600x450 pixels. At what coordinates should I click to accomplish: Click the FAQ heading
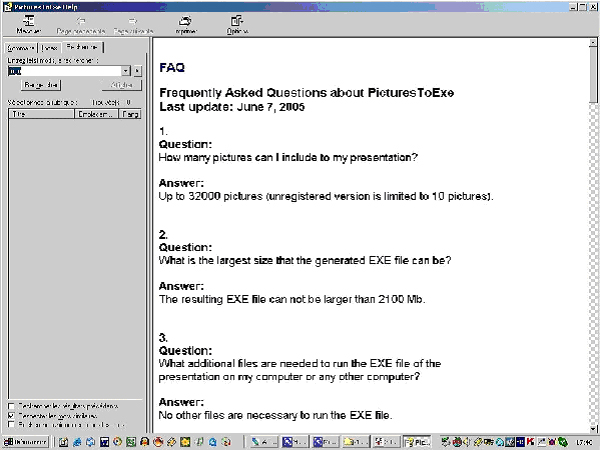[x=172, y=68]
